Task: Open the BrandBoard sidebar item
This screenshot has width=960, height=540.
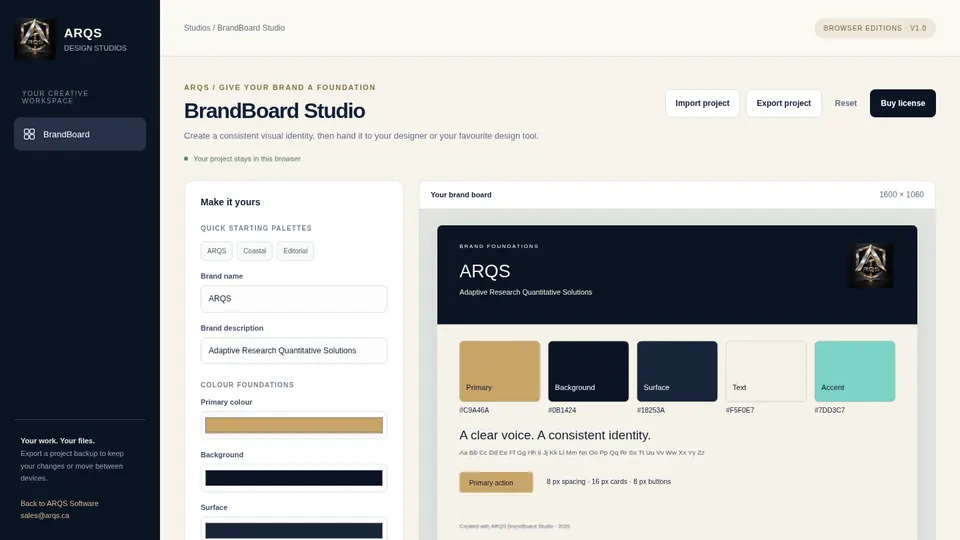Action: (80, 134)
